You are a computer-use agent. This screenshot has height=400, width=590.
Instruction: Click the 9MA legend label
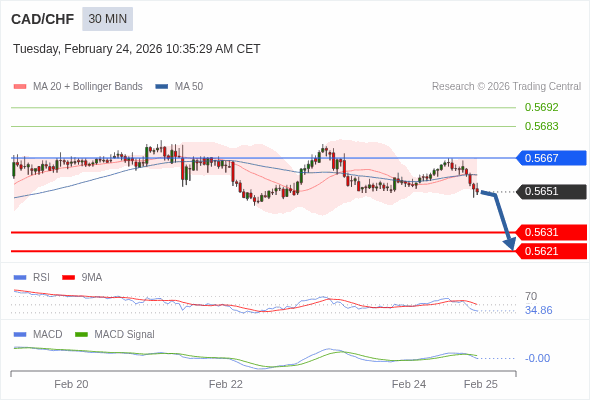tap(92, 278)
